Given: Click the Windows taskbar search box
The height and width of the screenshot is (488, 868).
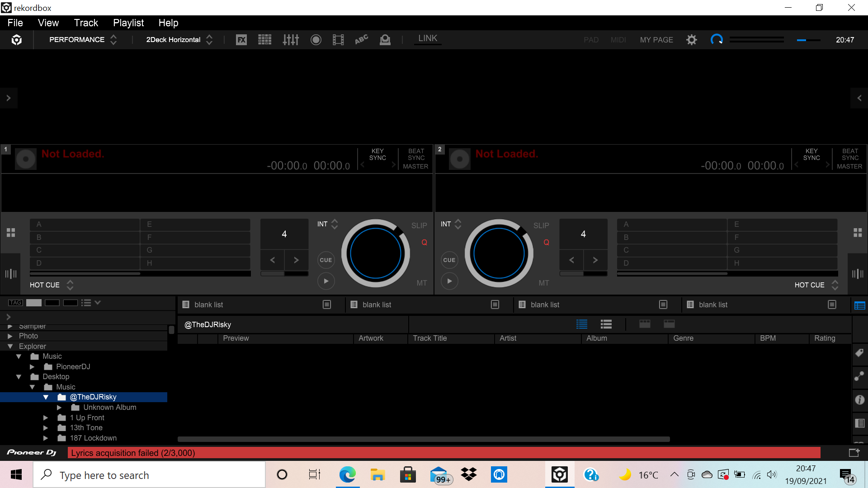Looking at the screenshot, I should [x=149, y=475].
